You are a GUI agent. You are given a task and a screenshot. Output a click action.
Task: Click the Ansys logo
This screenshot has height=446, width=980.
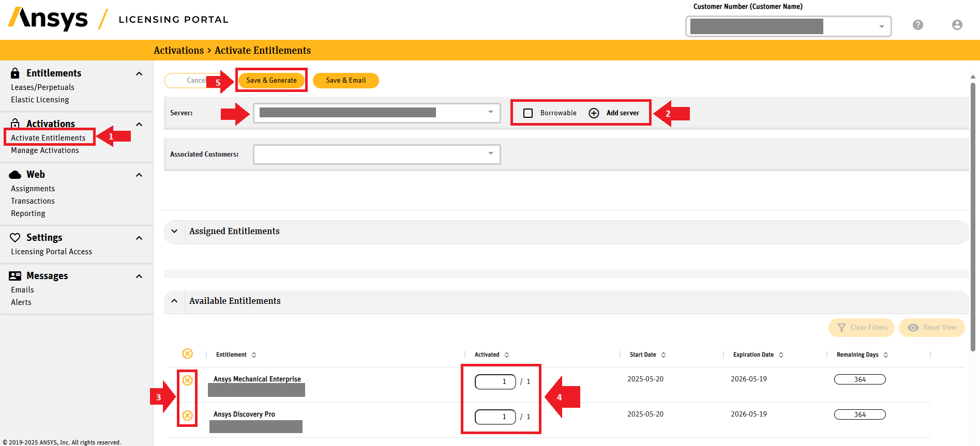(x=48, y=19)
